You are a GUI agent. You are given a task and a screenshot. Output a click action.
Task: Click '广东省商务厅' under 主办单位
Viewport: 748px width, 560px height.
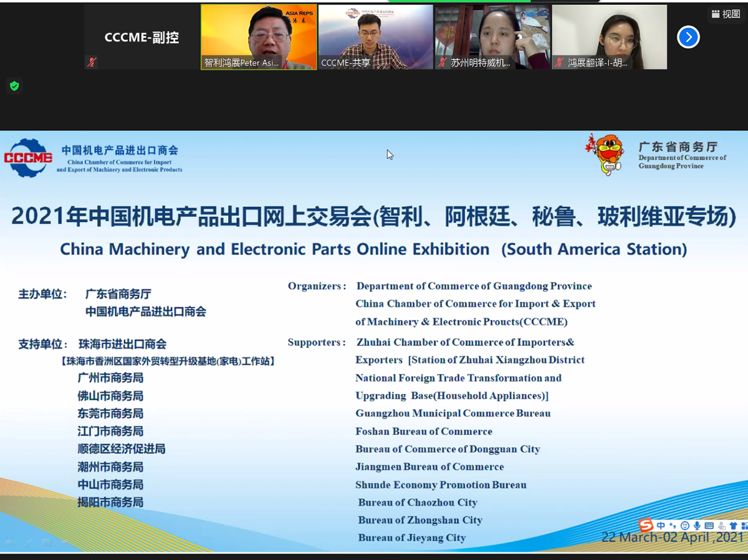pyautogui.click(x=118, y=294)
